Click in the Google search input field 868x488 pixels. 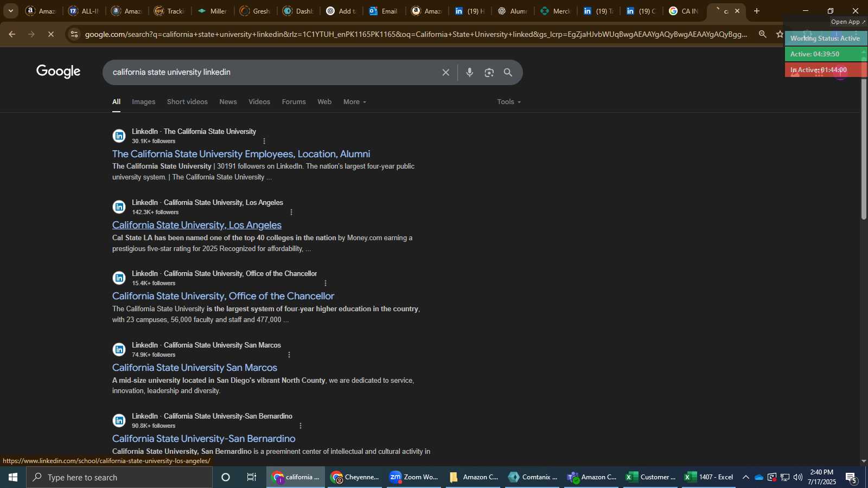click(x=271, y=72)
